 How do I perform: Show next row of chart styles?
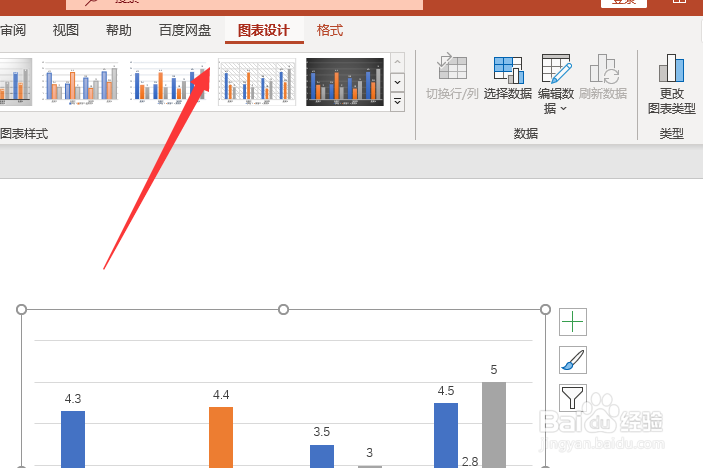[397, 82]
